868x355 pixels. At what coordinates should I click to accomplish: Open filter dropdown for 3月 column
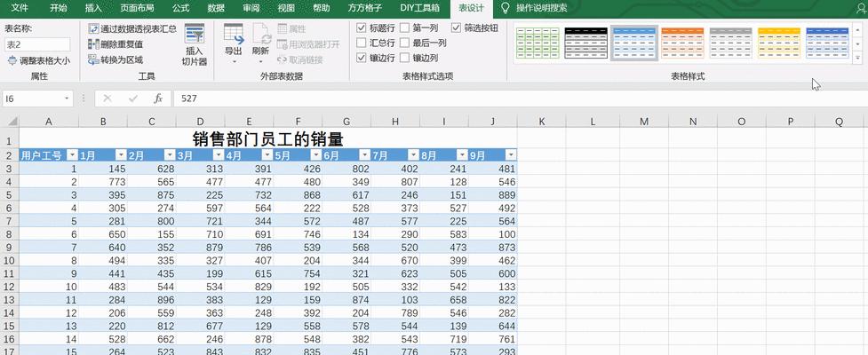coord(219,155)
